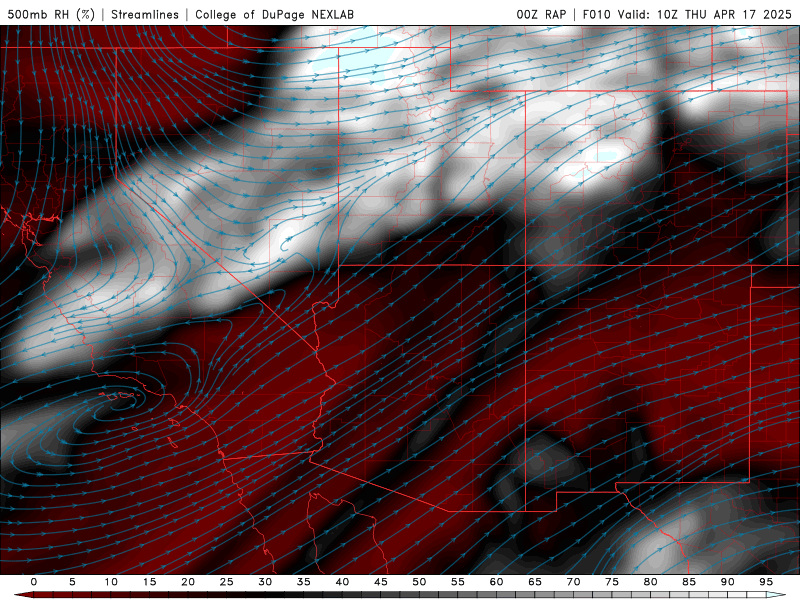The image size is (800, 600).
Task: Click the colorbar label '55'
Action: [x=458, y=582]
